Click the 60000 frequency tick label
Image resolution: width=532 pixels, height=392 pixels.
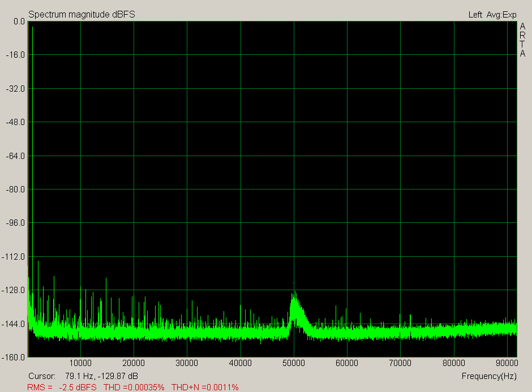pos(347,363)
